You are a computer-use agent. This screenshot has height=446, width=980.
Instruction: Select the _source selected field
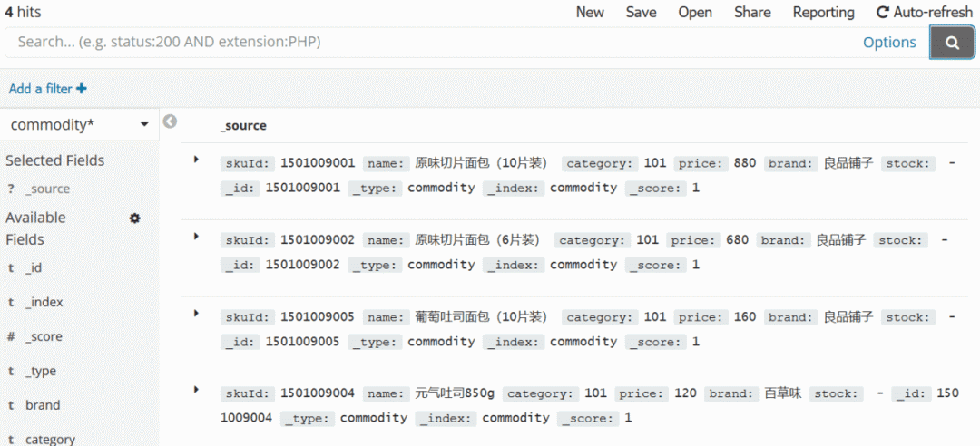click(47, 189)
